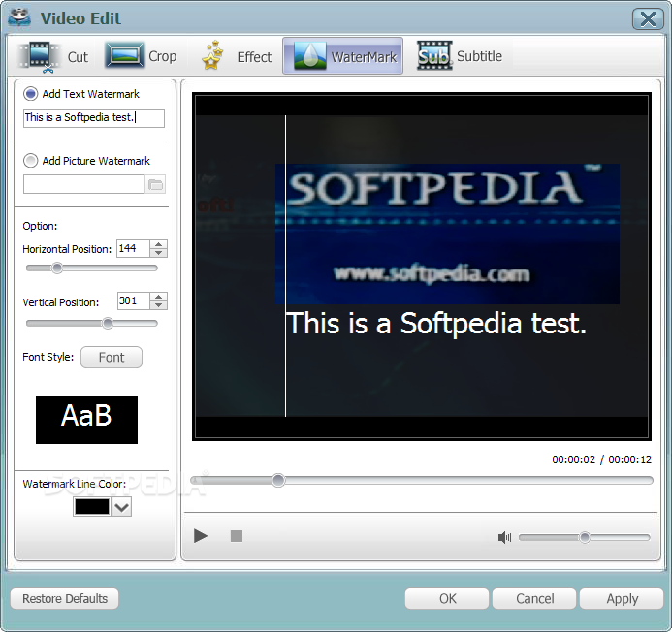Viewport: 672px width, 632px height.
Task: Mute audio with the speaker icon
Action: (x=504, y=537)
